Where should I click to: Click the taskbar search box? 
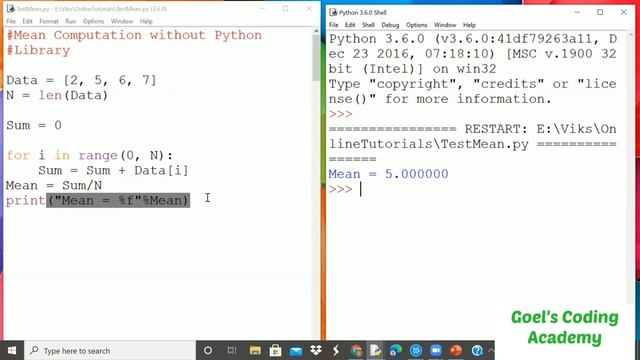(109, 351)
